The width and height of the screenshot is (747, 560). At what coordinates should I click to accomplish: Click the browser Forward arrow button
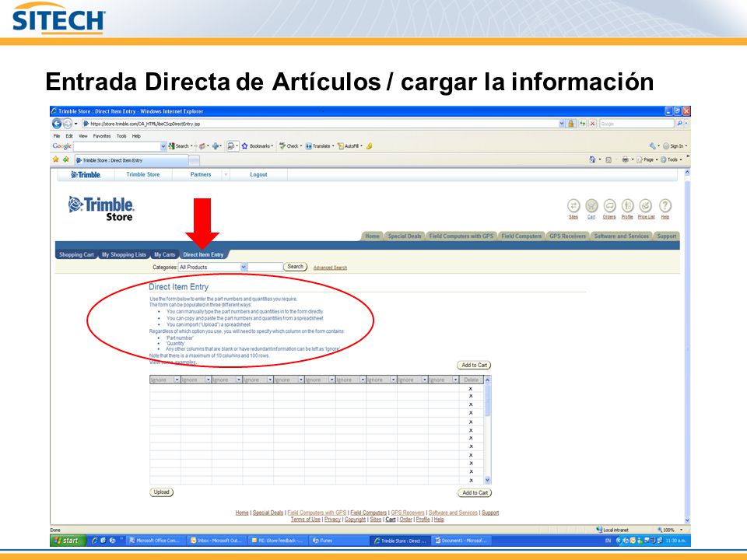(x=68, y=124)
